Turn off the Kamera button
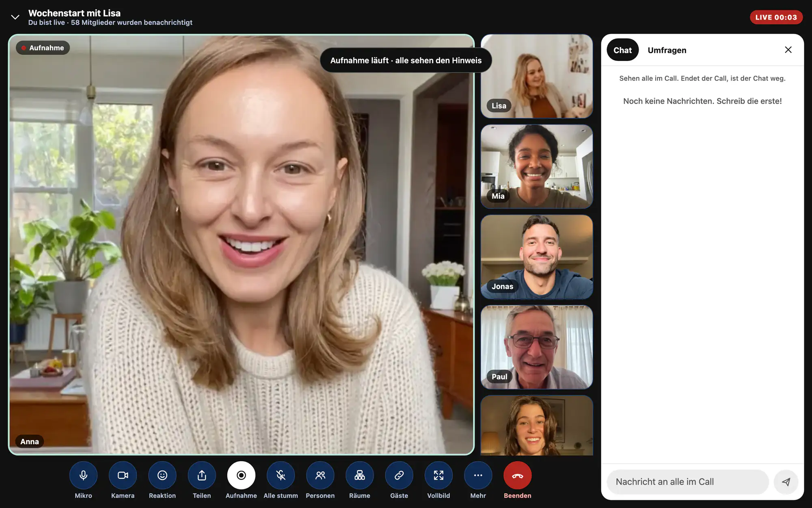Image resolution: width=812 pixels, height=508 pixels. (123, 475)
